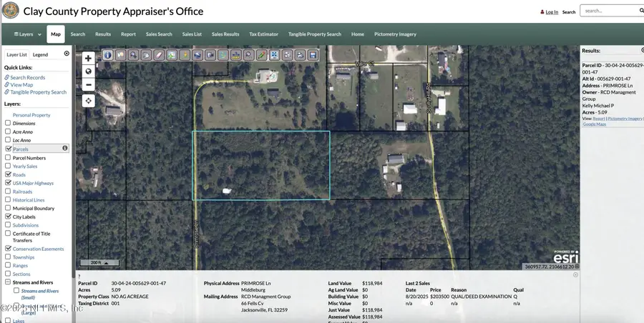Click the save floppy disk icon
The width and height of the screenshot is (644, 323).
click(313, 55)
